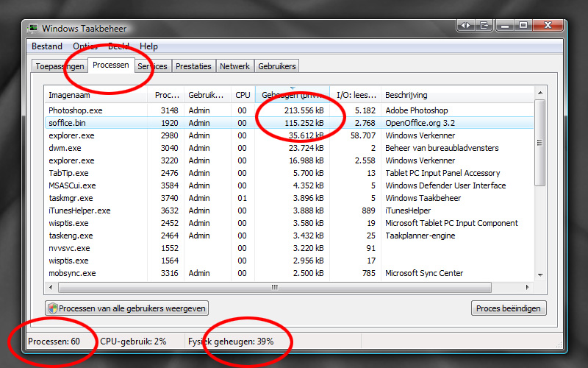Click the horizontal scrollbar left arrow
Viewport: 588px width, 368px height.
point(51,287)
